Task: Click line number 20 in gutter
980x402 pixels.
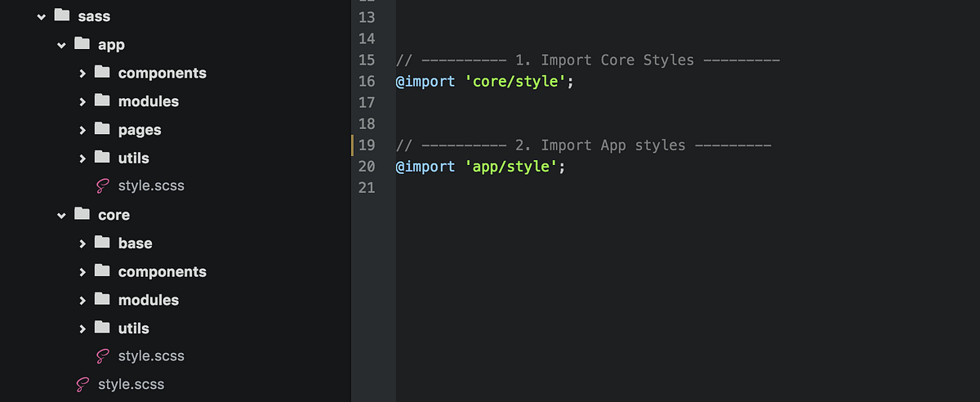Action: (367, 167)
